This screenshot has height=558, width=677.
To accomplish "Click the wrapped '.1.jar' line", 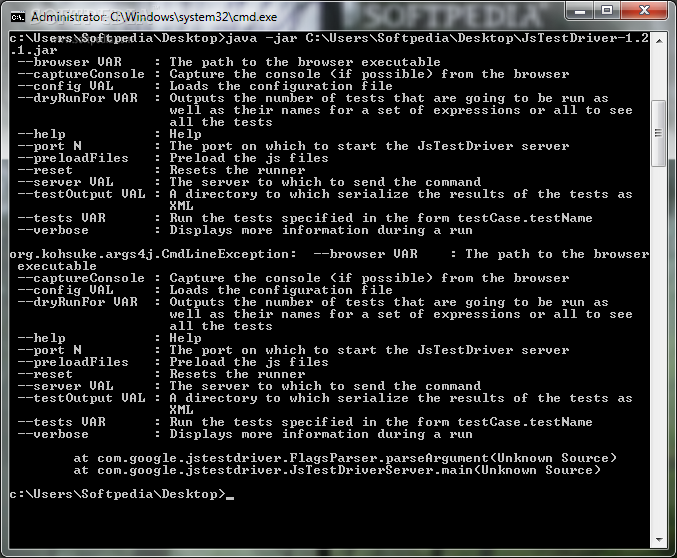I will tap(34, 51).
